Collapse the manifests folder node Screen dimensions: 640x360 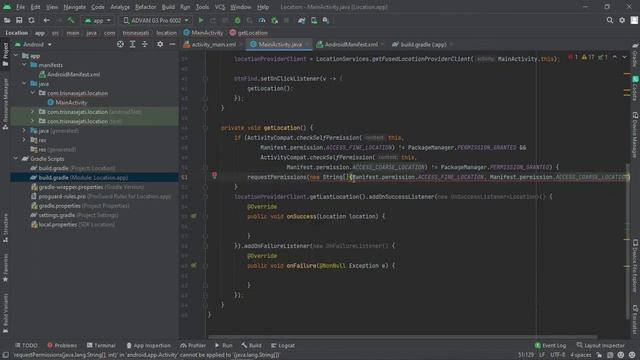tap(24, 65)
